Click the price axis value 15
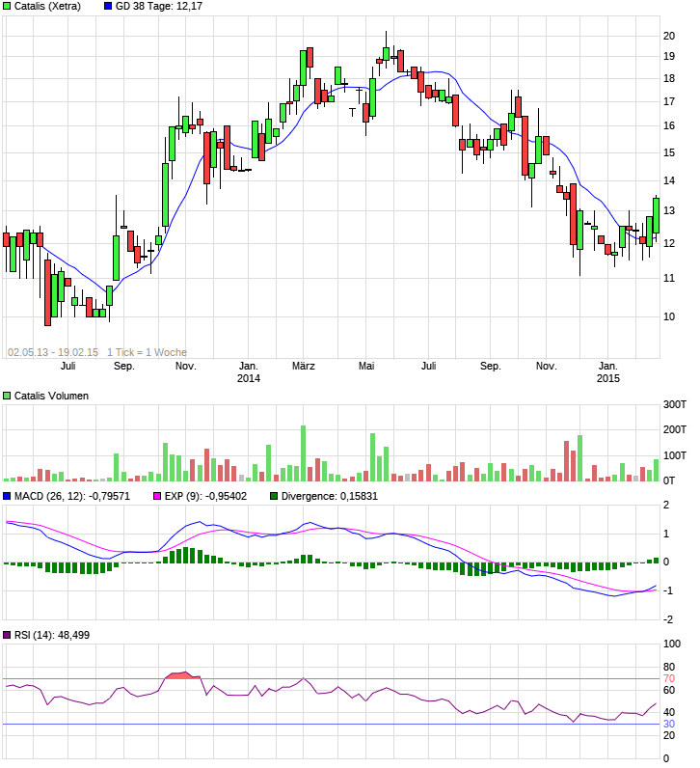The image size is (700, 768). coord(669,152)
